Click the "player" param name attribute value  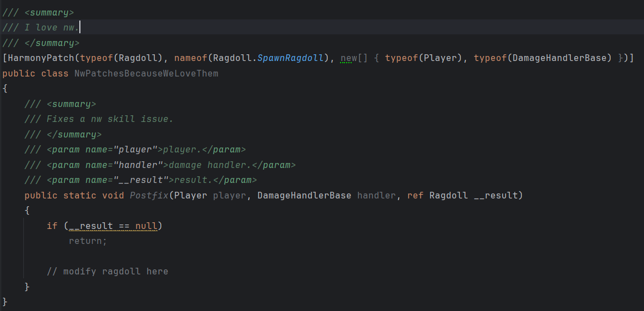point(135,150)
